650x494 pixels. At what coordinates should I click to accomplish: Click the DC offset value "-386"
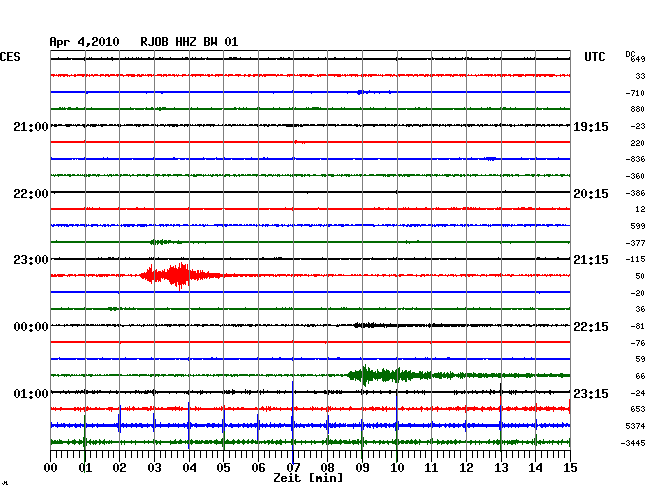pos(635,193)
